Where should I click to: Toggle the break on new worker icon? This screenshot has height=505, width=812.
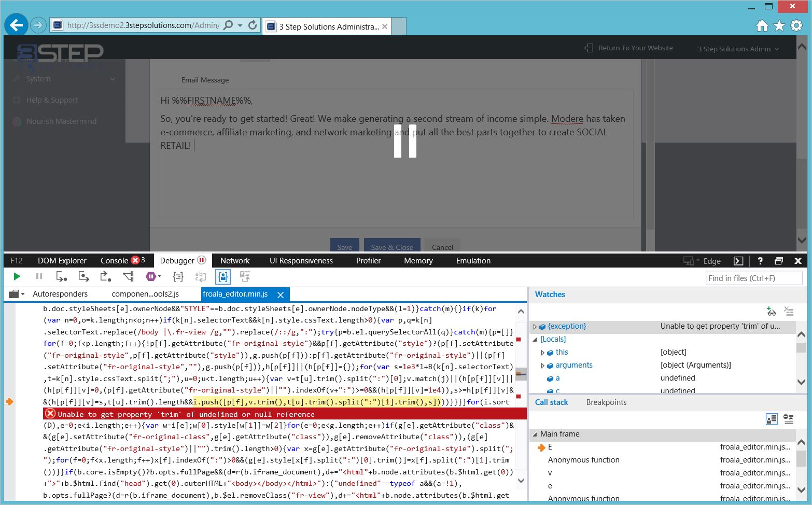click(x=128, y=276)
